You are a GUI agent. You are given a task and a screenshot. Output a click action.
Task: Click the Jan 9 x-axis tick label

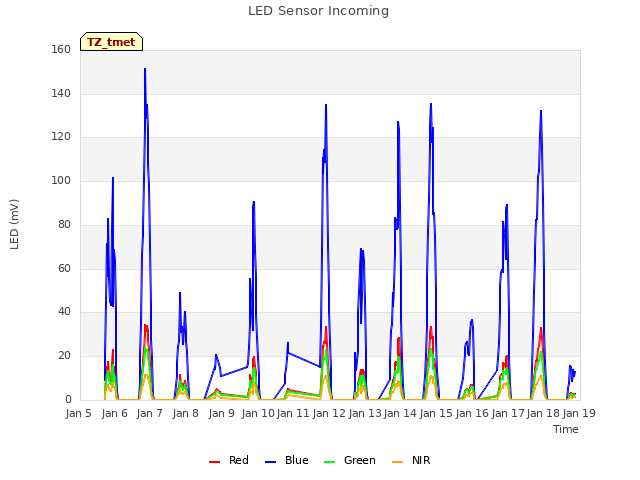point(222,413)
